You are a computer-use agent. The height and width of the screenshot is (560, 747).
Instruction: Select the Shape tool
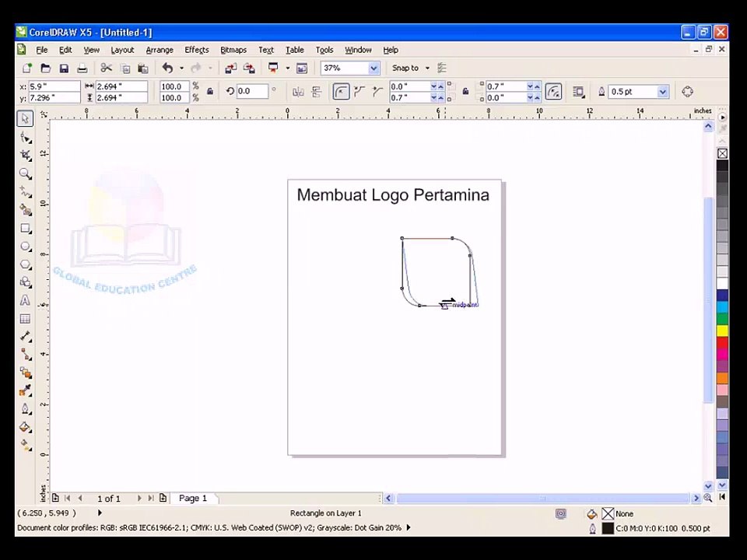click(25, 138)
